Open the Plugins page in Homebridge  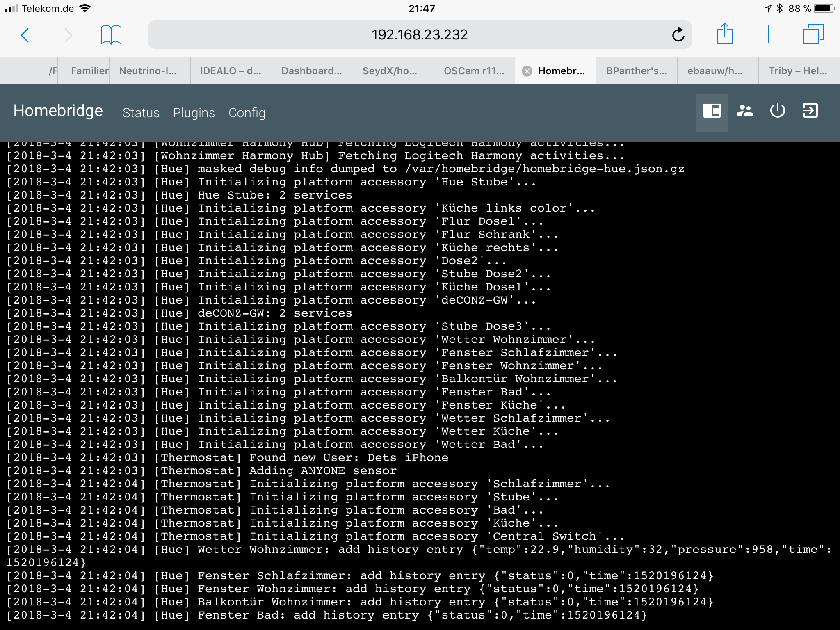coord(194,113)
